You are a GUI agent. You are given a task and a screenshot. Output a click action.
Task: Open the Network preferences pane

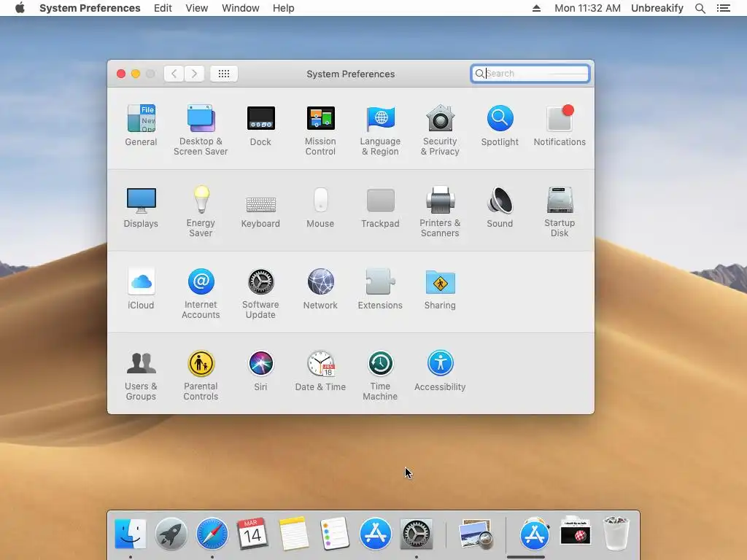point(321,289)
